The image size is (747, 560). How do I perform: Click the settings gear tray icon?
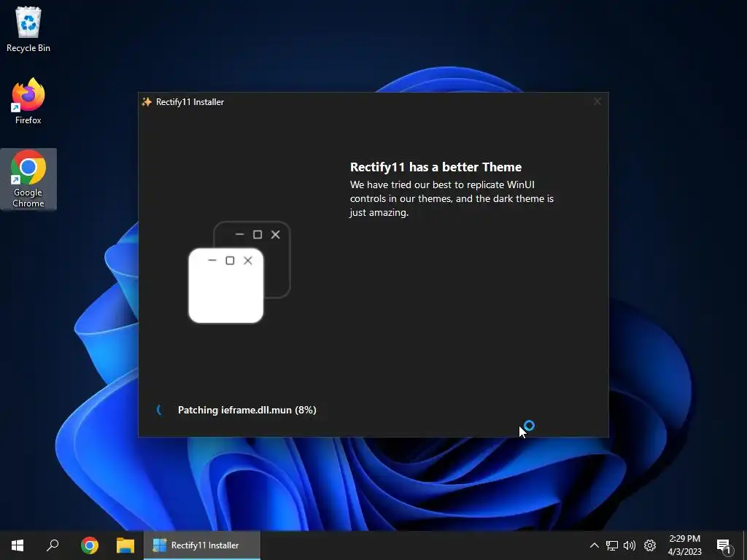pos(650,545)
